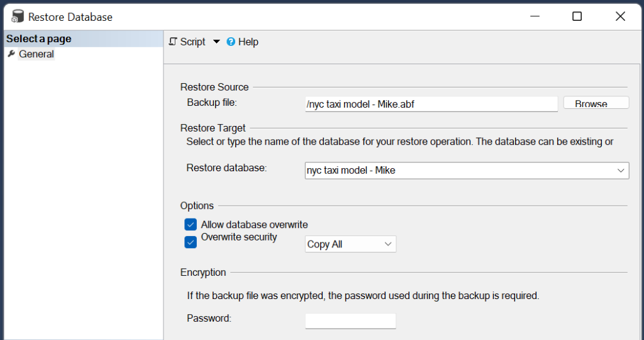Maximize the Restore Database window
644x340 pixels.
[577, 16]
